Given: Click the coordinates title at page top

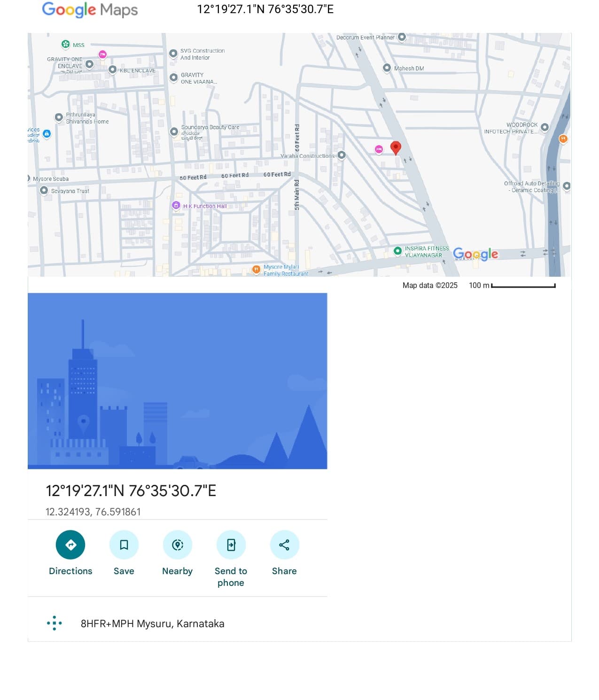Looking at the screenshot, I should click(x=265, y=9).
